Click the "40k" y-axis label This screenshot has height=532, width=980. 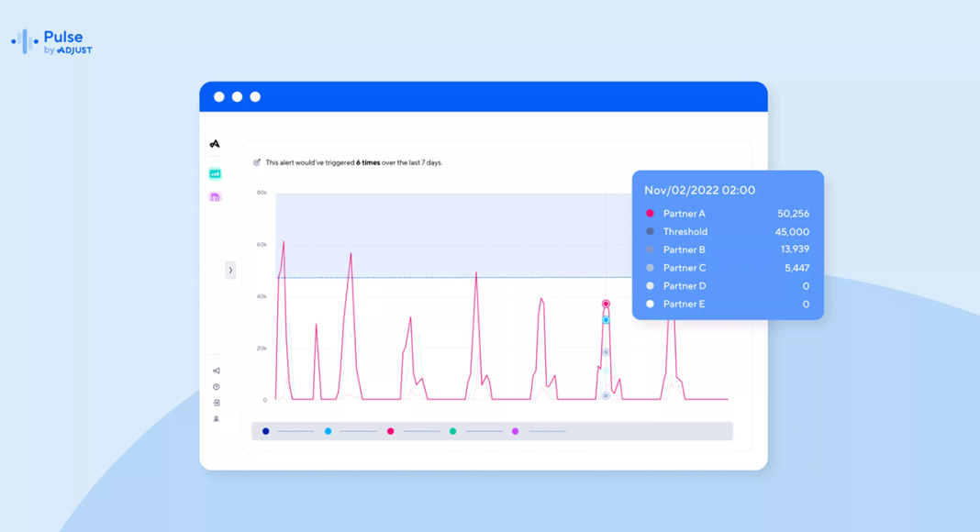(x=262, y=296)
